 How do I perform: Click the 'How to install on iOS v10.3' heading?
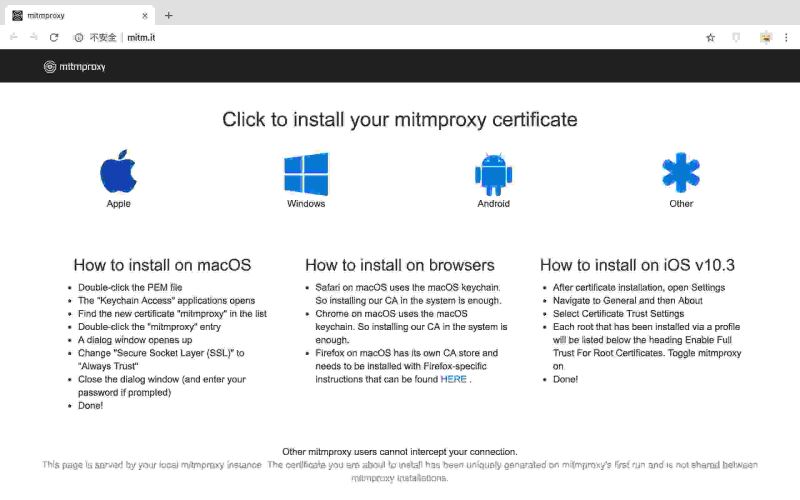637,265
